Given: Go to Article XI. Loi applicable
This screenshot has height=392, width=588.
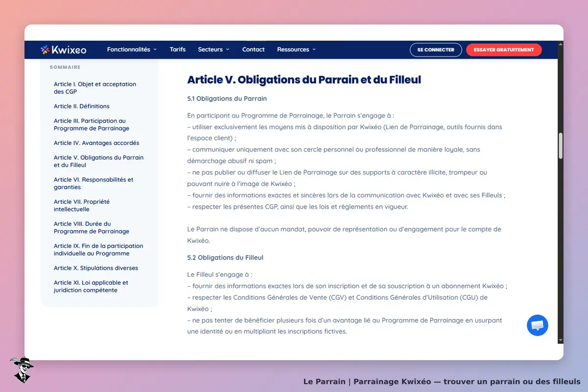Looking at the screenshot, I should [x=91, y=286].
